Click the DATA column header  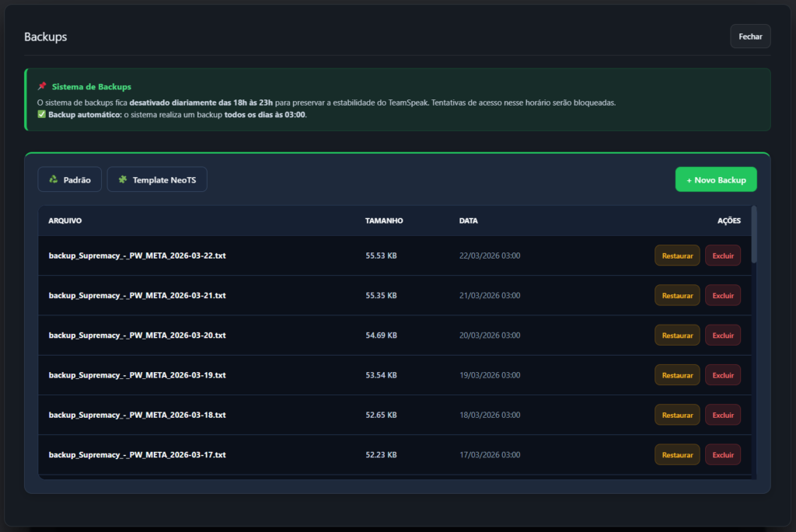(468, 221)
